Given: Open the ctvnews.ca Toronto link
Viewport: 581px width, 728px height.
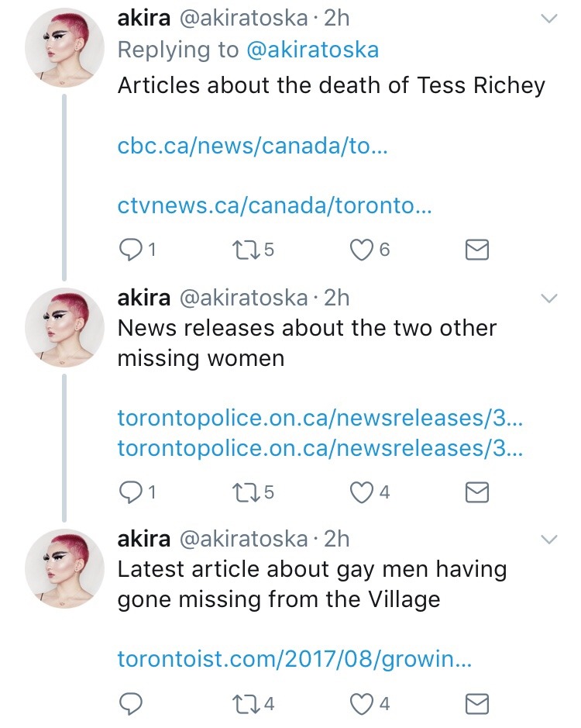Looking at the screenshot, I should pyautogui.click(x=274, y=207).
